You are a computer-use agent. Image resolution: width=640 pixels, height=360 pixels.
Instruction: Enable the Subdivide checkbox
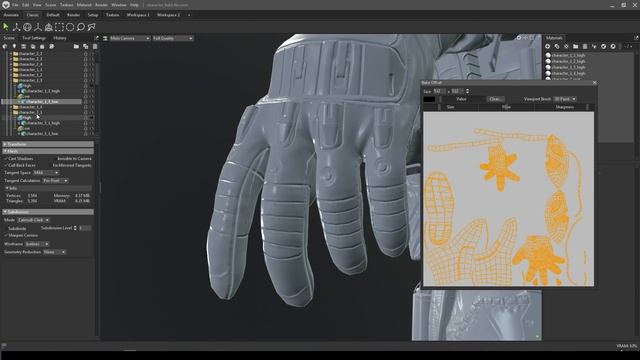[x=6, y=229]
